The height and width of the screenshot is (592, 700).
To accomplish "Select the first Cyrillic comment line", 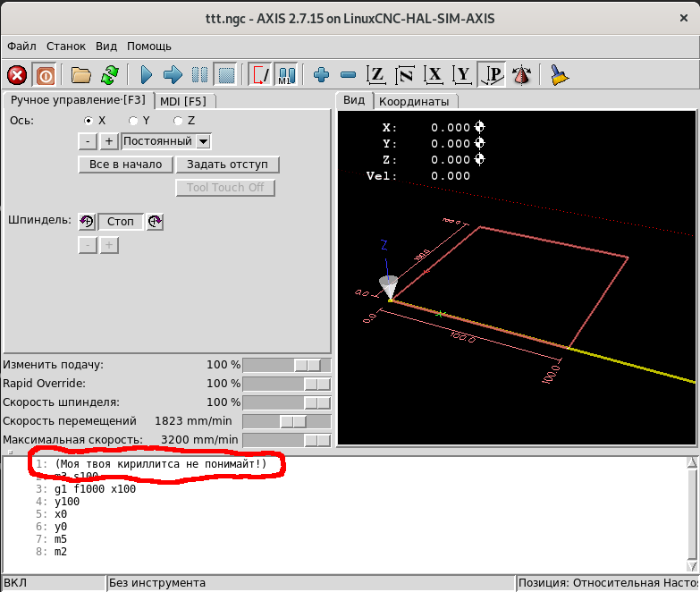I will pos(161,464).
